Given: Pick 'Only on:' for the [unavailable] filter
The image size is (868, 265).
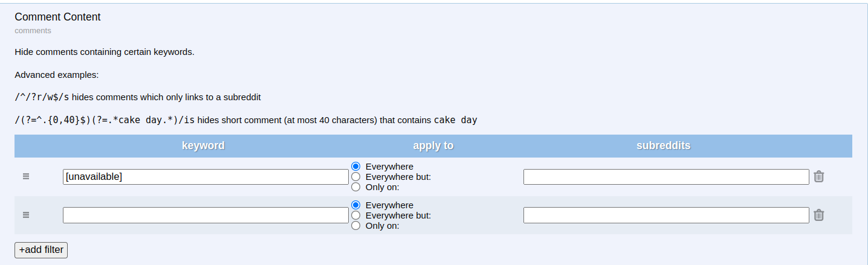Looking at the screenshot, I should click(356, 187).
